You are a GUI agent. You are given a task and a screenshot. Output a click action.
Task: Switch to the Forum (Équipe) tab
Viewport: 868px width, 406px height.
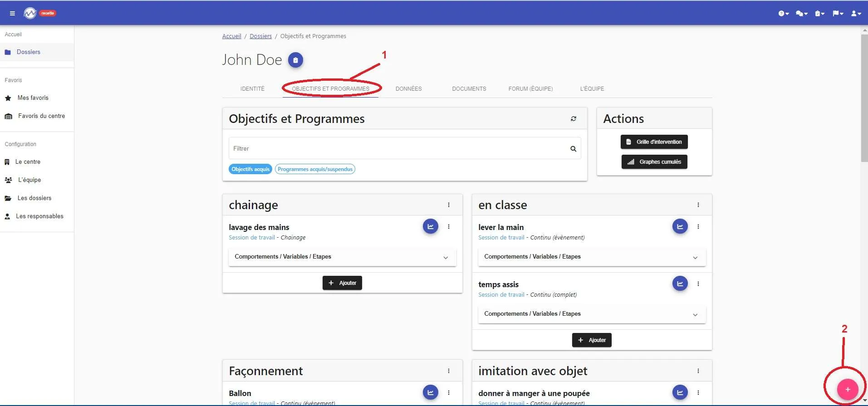tap(530, 89)
